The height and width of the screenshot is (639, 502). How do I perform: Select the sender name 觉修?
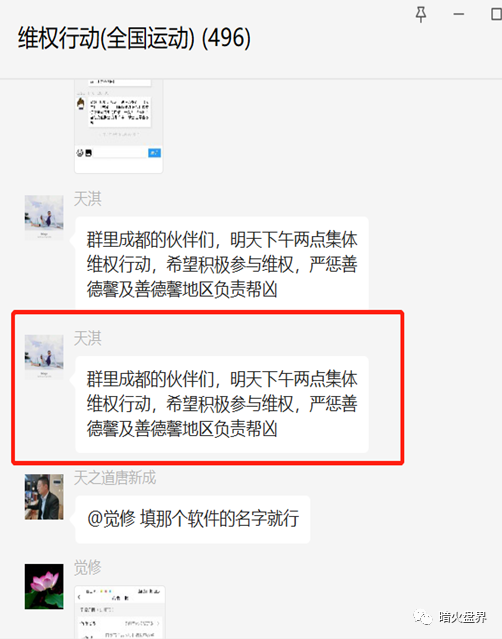pos(88,567)
